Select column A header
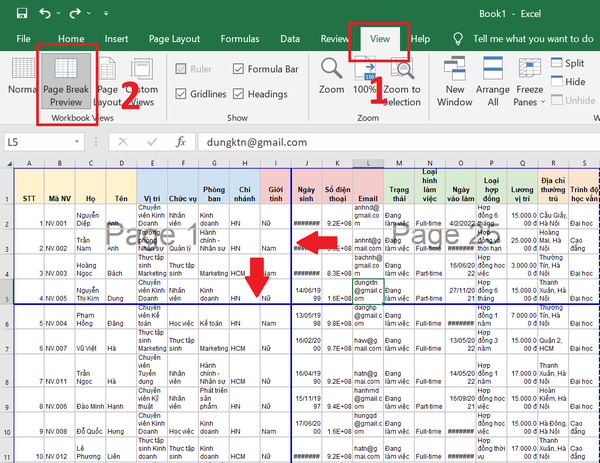 pos(29,163)
